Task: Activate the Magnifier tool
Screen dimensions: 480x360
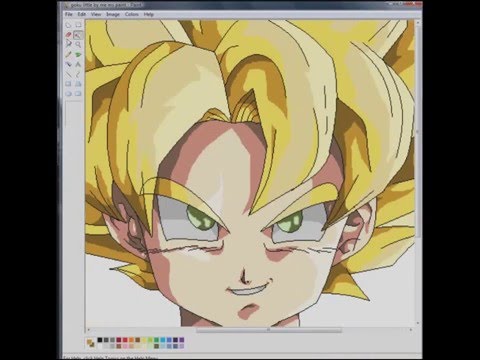Action: tap(78, 44)
